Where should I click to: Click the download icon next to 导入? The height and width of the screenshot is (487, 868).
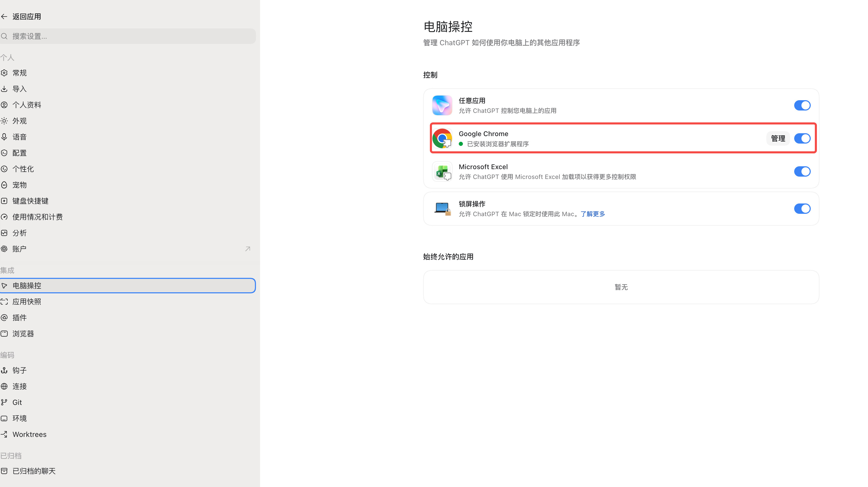tap(4, 89)
